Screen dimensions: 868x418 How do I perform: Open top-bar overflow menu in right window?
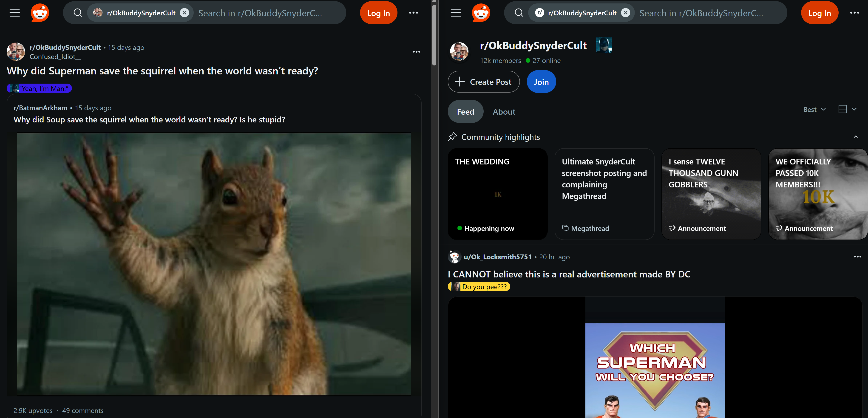tap(854, 13)
